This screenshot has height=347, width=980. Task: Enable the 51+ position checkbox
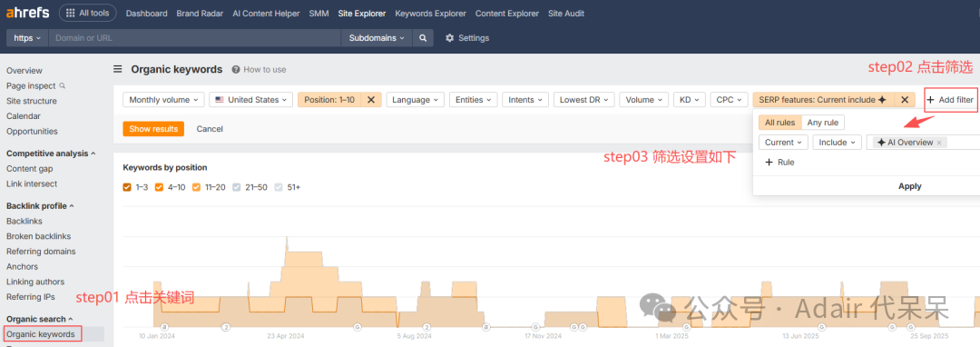(279, 186)
